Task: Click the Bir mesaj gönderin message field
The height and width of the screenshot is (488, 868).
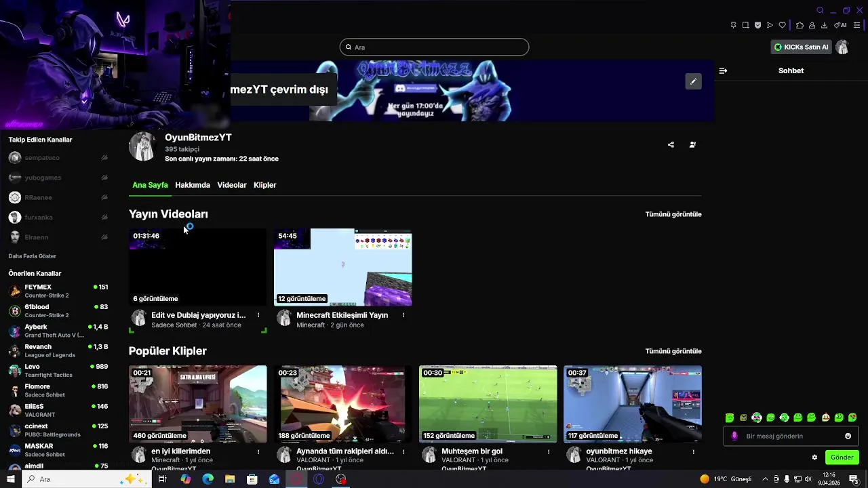Action: (791, 436)
